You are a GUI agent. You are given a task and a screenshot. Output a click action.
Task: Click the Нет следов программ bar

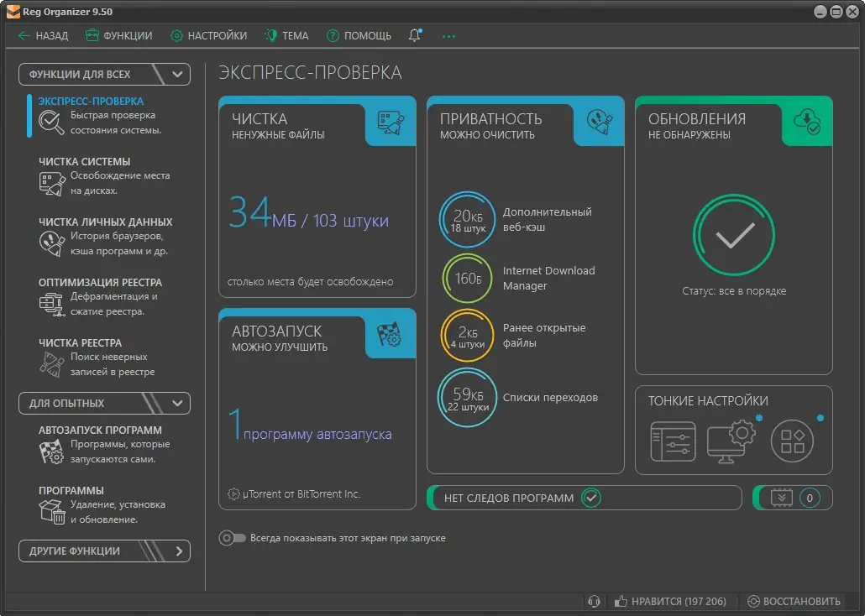[x=585, y=498]
